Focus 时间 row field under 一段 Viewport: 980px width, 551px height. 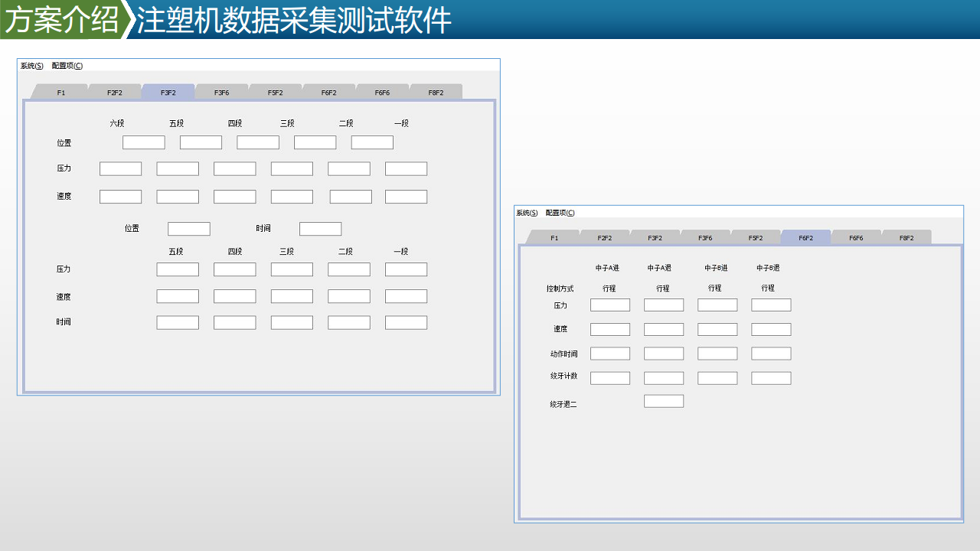(407, 323)
